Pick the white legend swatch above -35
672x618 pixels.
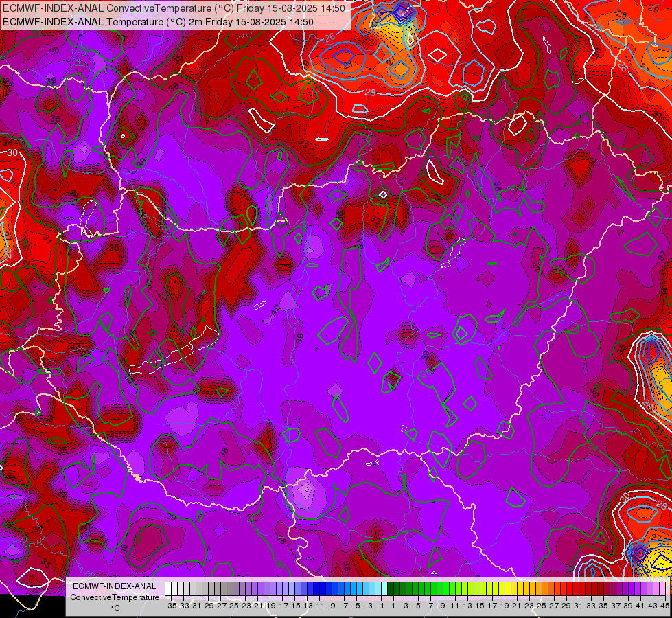(168, 589)
